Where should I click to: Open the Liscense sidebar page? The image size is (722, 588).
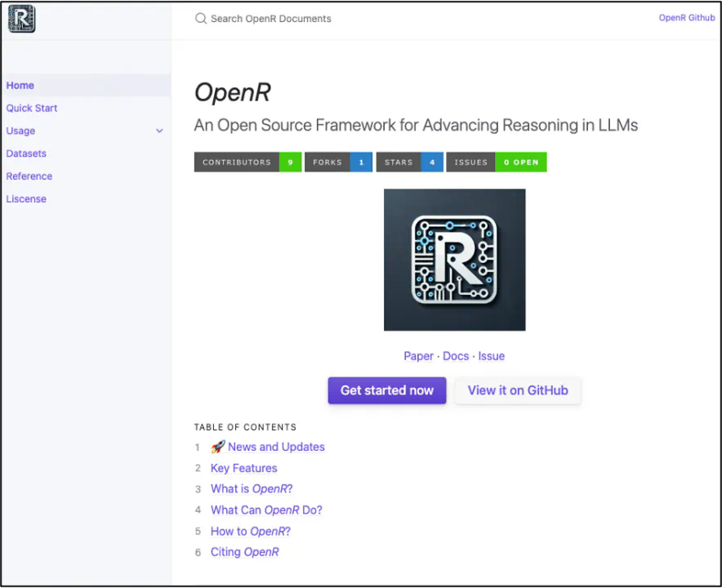pos(26,198)
